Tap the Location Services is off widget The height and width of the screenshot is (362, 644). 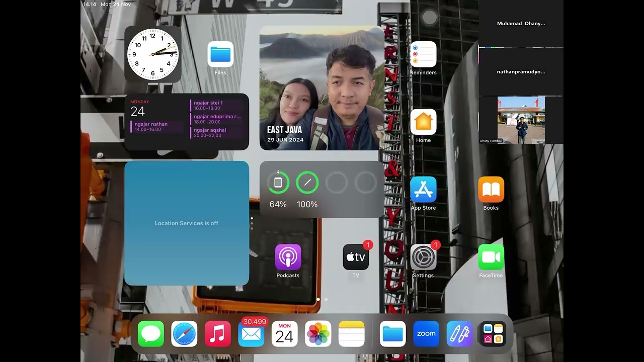(187, 223)
